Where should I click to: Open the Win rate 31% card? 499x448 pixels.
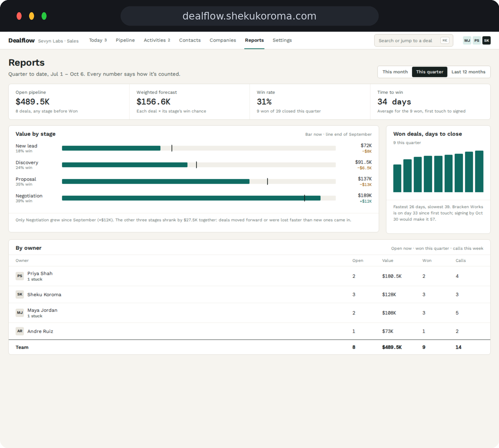pos(310,102)
